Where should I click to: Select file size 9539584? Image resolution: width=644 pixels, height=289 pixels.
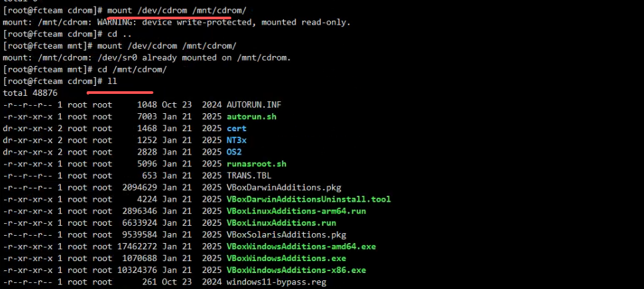click(139, 235)
